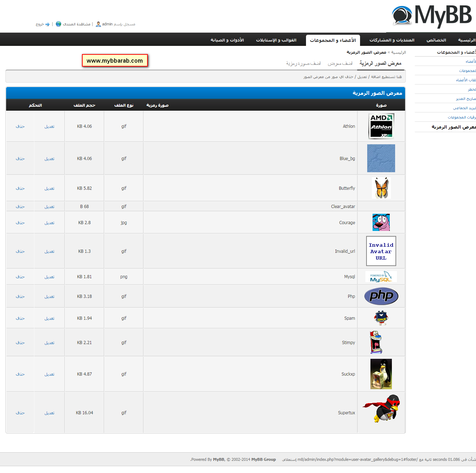Switch to the اضف صورة رمزية tab
The width and height of the screenshot is (476, 473).
click(x=303, y=63)
